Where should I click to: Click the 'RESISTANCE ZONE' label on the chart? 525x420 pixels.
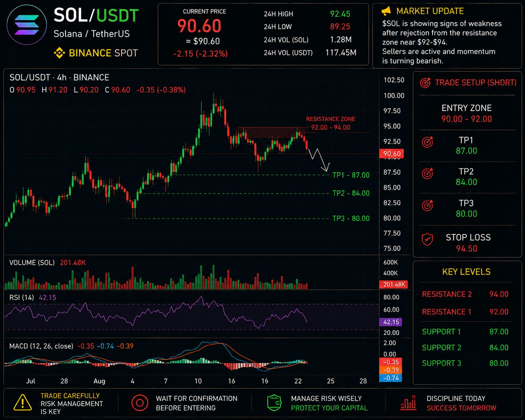pos(331,119)
